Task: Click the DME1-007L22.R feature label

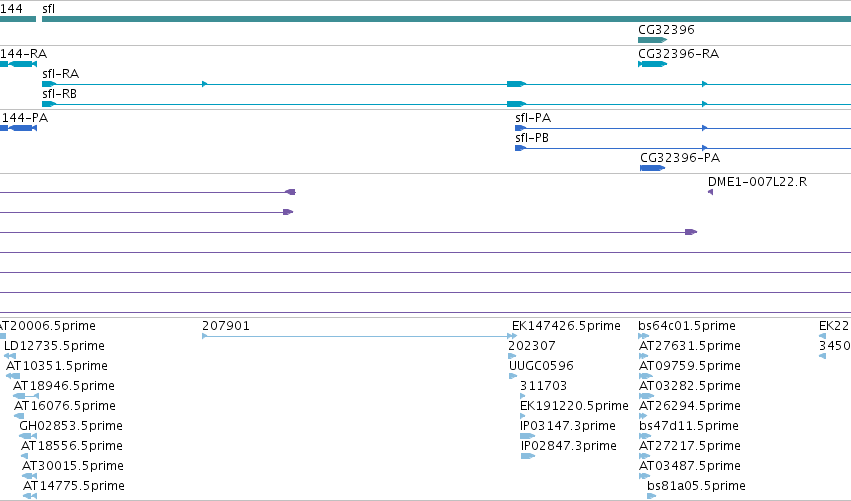Action: tap(757, 182)
